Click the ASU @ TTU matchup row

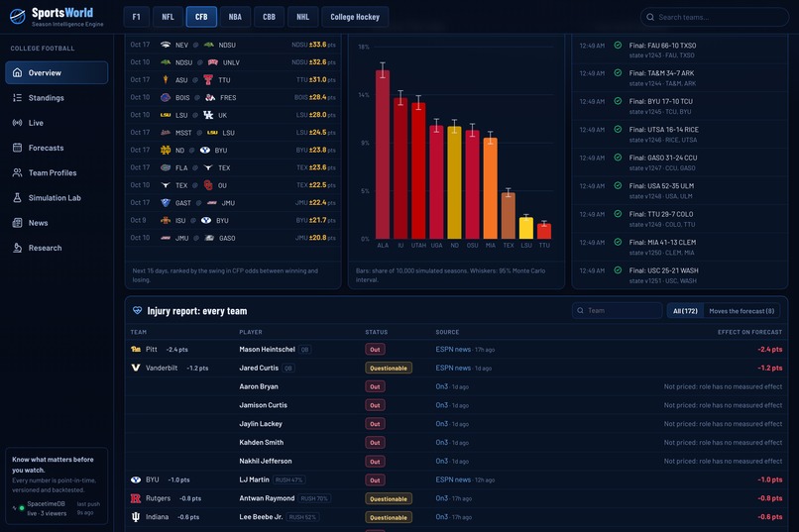coord(233,80)
